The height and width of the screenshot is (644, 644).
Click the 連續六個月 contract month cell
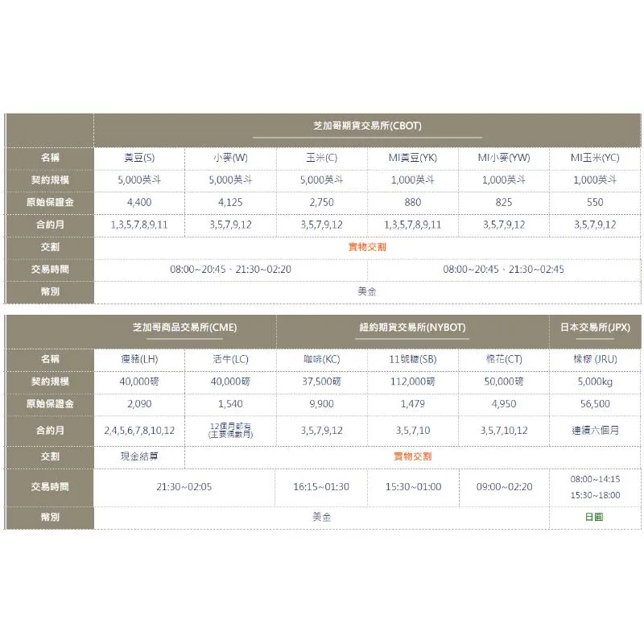tap(595, 431)
